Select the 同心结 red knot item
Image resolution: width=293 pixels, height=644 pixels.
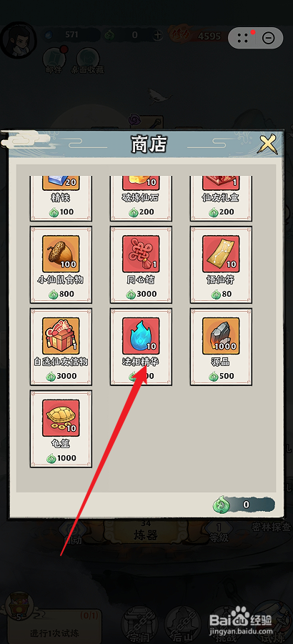(x=141, y=265)
